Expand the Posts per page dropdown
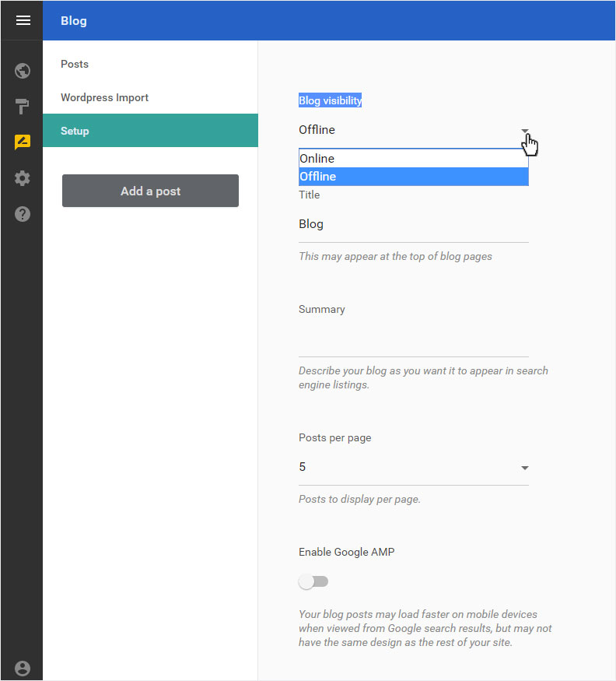 click(414, 467)
